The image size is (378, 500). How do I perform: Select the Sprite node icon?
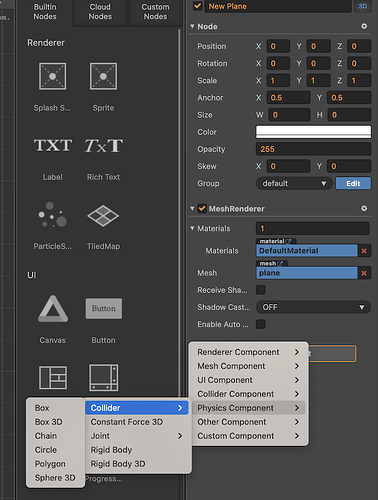coord(103,76)
